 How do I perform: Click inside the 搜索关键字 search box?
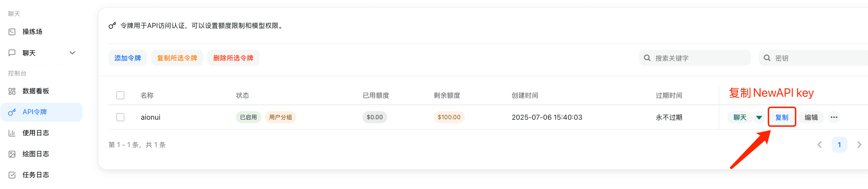pyautogui.click(x=694, y=58)
